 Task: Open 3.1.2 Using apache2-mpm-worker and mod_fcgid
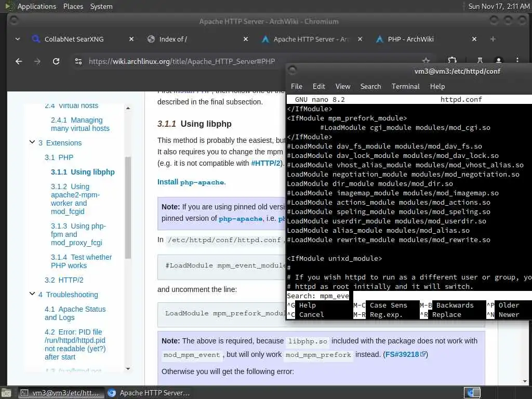click(x=75, y=199)
